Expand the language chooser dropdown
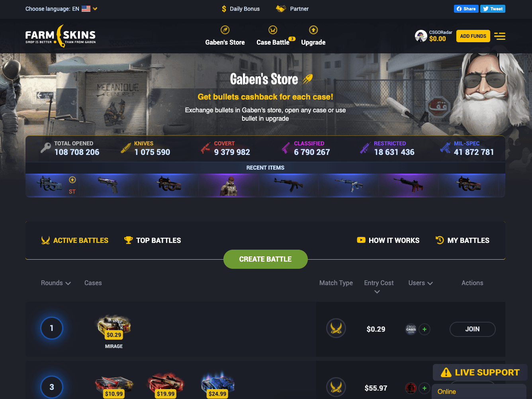This screenshot has width=532, height=399. click(x=95, y=9)
